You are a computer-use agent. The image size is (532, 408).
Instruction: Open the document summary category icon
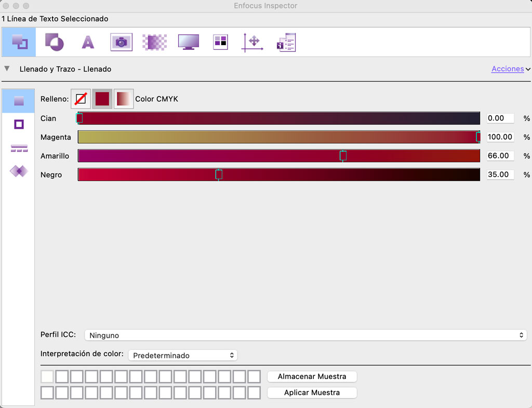[286, 43]
